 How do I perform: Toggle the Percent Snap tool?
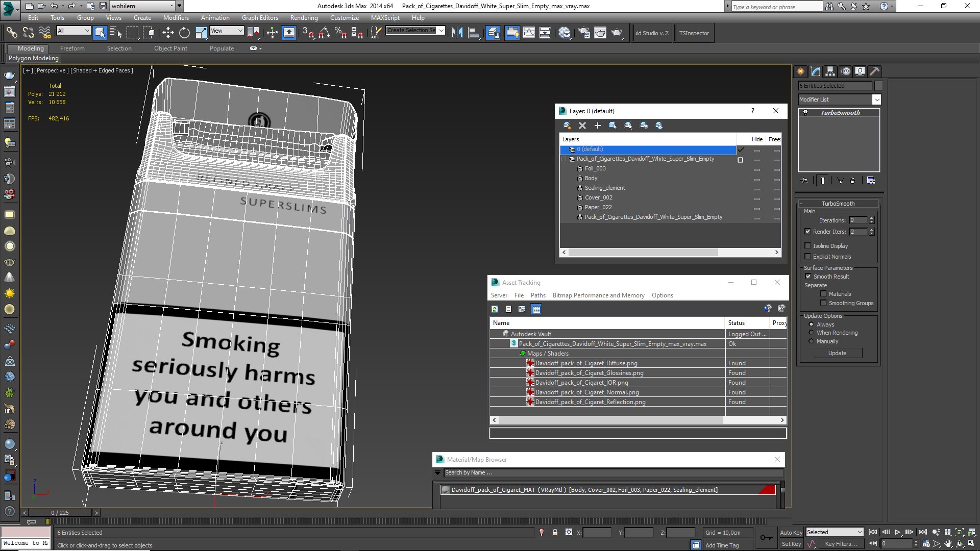340,33
